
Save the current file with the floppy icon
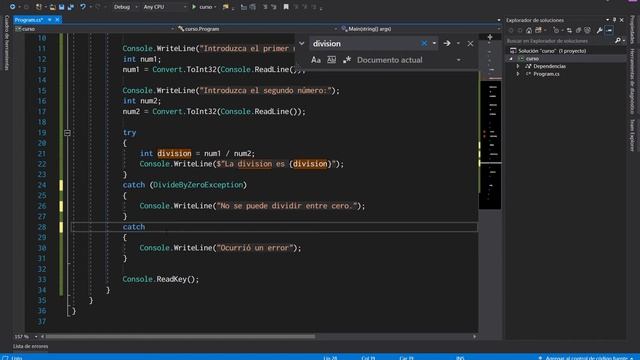pyautogui.click(x=62, y=7)
